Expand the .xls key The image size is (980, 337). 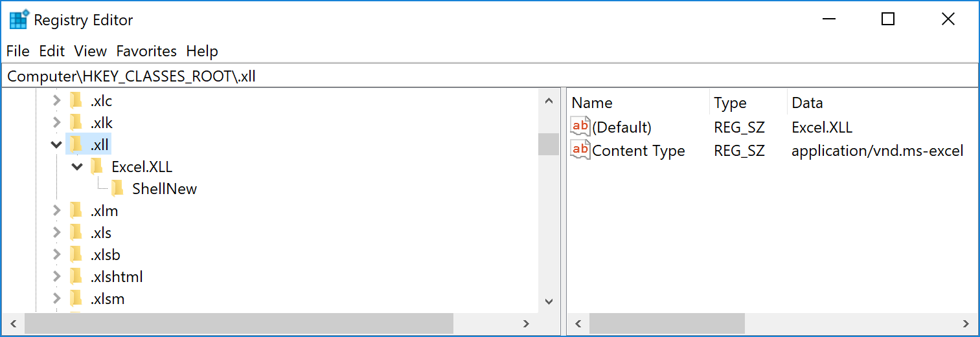point(57,233)
